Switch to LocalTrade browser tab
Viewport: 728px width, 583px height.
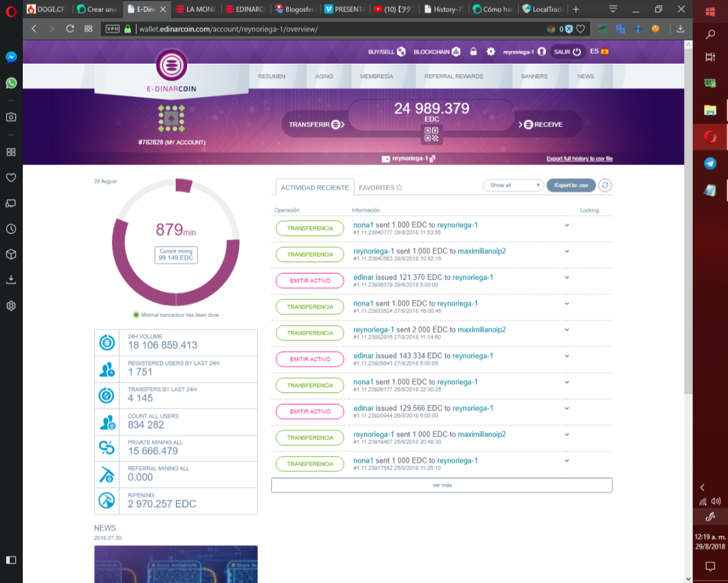tap(543, 9)
